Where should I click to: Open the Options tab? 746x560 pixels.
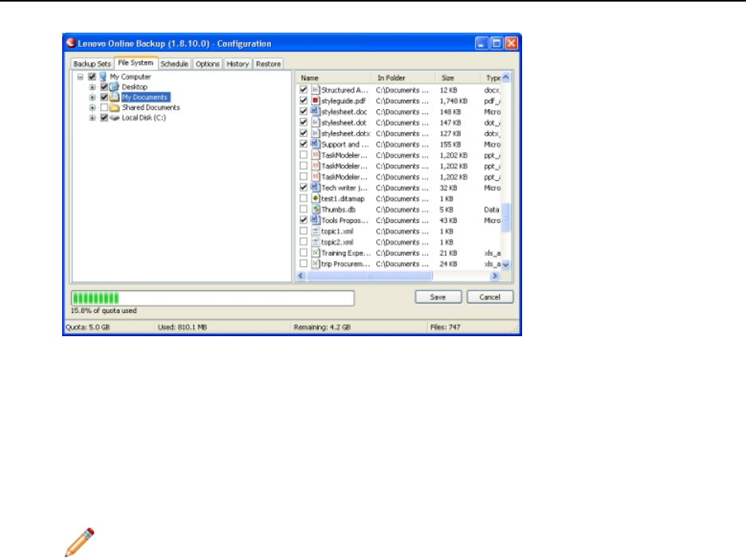click(207, 64)
